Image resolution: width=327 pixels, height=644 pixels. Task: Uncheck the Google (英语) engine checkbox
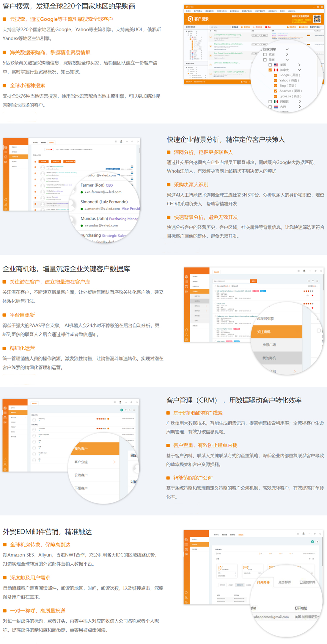point(276,75)
